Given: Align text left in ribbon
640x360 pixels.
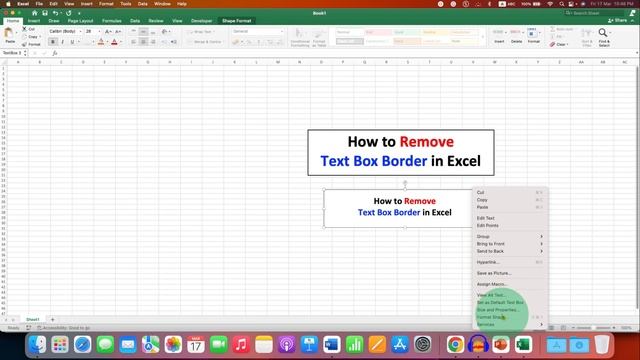Looking at the screenshot, I should tap(133, 42).
